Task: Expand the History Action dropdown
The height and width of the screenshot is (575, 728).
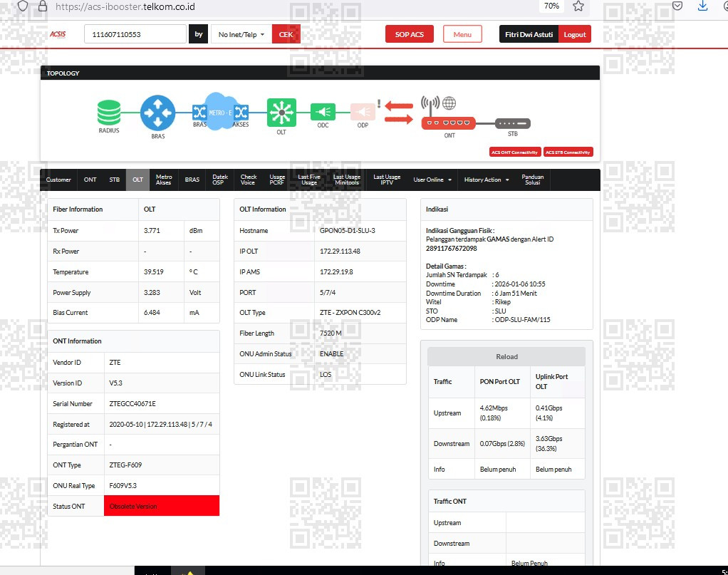Action: (x=487, y=180)
